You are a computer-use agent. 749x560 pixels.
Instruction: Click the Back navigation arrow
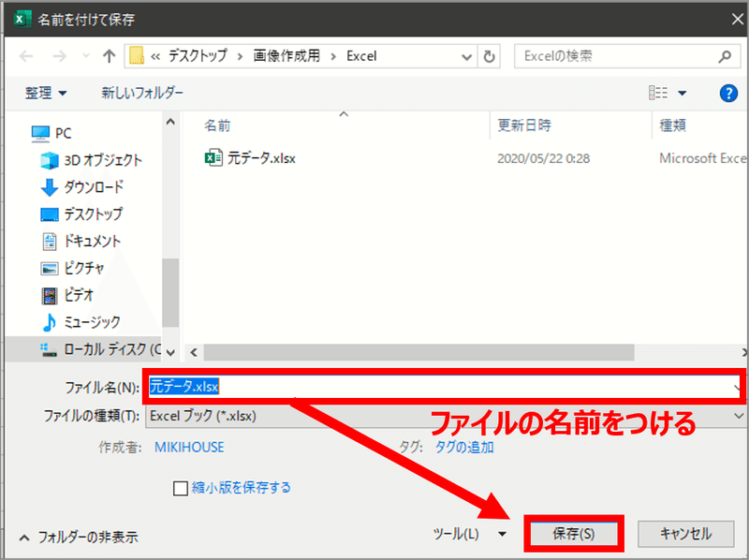26,56
